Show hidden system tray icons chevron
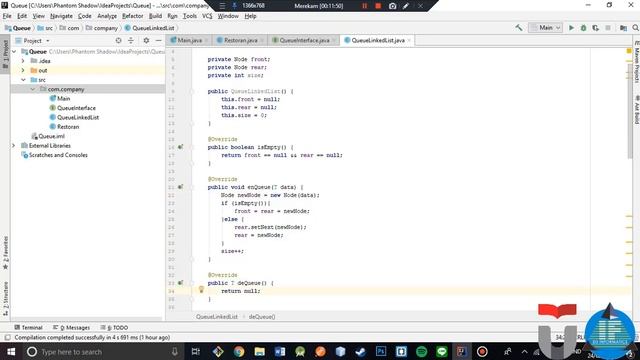640x360 pixels. (x=524, y=351)
